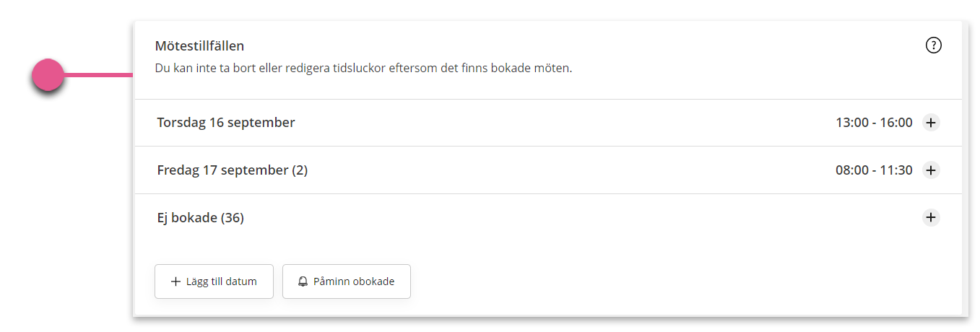Click the pink circle callout marker
Screen dimensions: 980x332
pos(49,74)
